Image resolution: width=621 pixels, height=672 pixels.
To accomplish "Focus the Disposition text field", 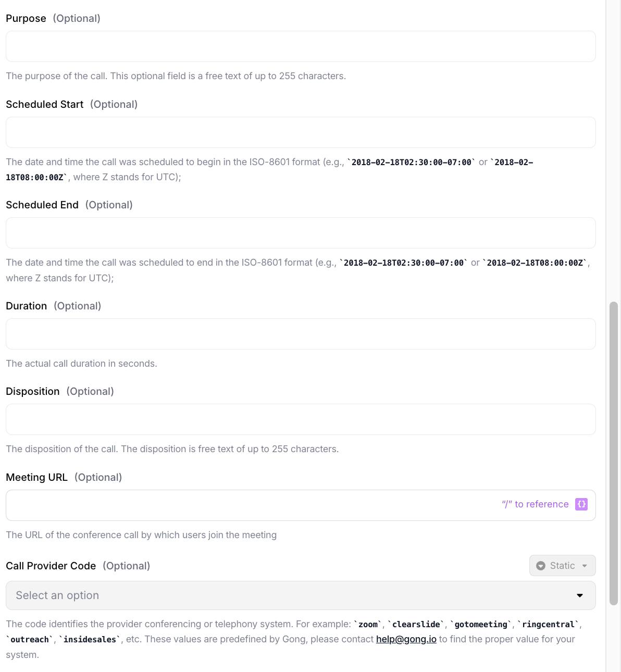I will (301, 419).
